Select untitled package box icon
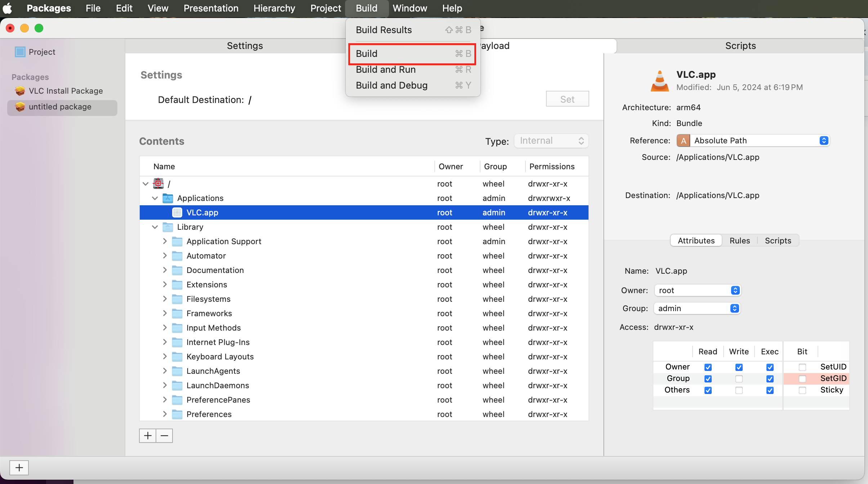The height and width of the screenshot is (484, 868). click(x=20, y=107)
